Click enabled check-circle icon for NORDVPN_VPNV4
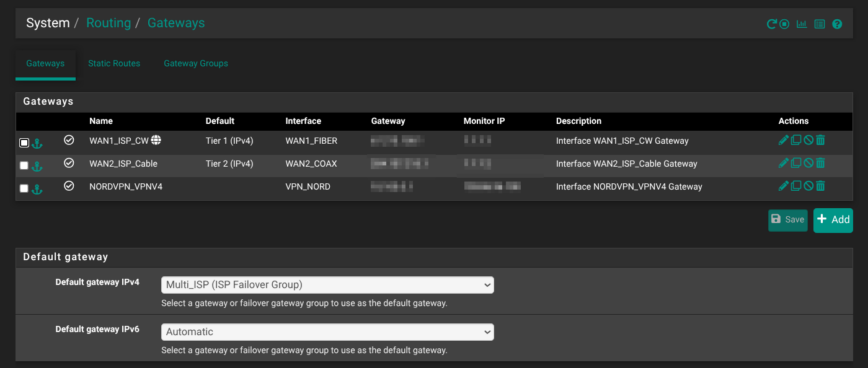Viewport: 868px width, 368px height. (69, 186)
